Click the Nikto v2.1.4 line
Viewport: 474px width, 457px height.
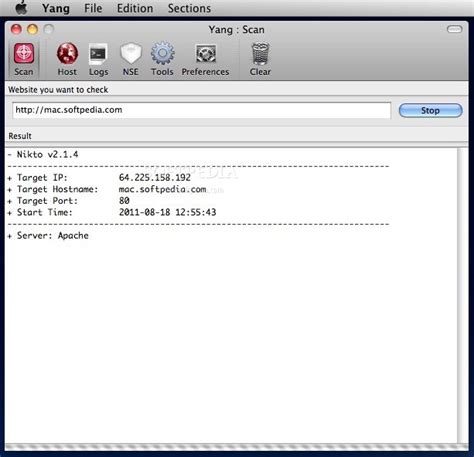[43, 154]
